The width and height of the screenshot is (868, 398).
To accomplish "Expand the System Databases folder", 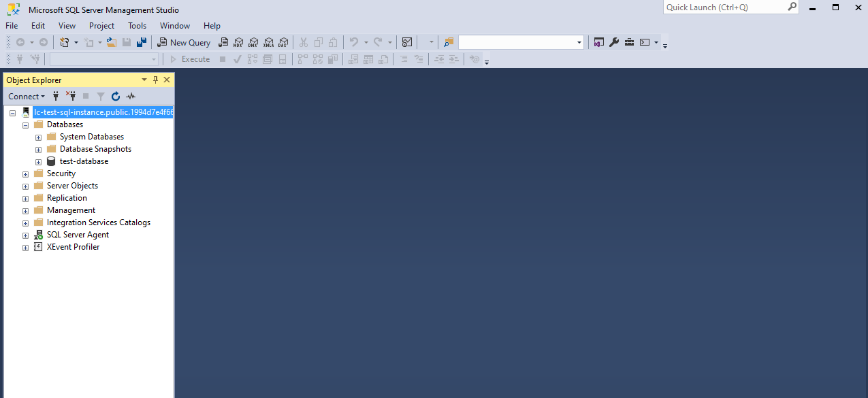I will pyautogui.click(x=38, y=137).
